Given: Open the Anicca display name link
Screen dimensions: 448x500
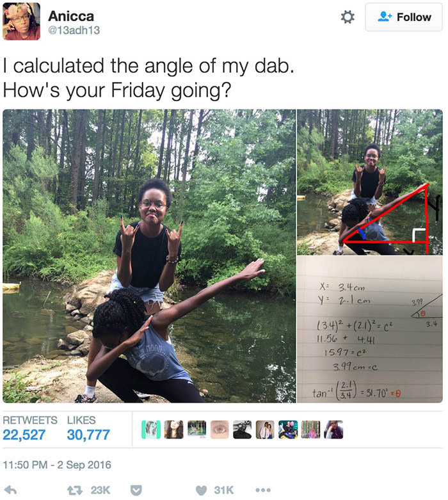Looking at the screenshot, I should tap(71, 16).
